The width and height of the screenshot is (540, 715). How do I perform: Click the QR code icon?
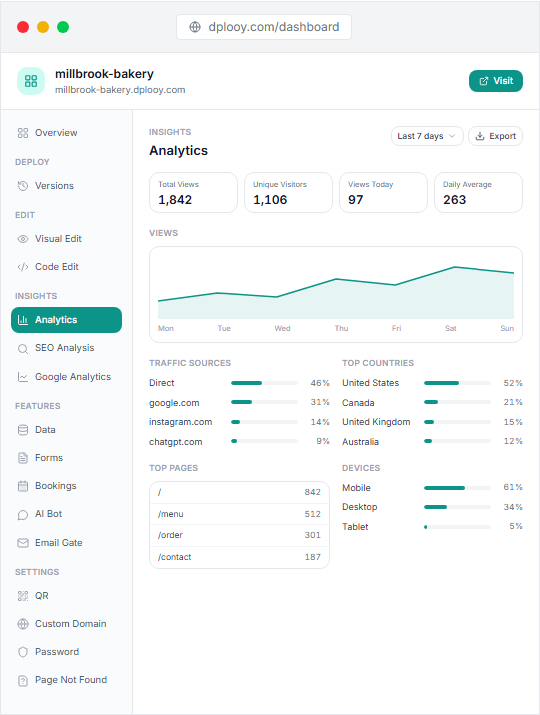tap(23, 596)
